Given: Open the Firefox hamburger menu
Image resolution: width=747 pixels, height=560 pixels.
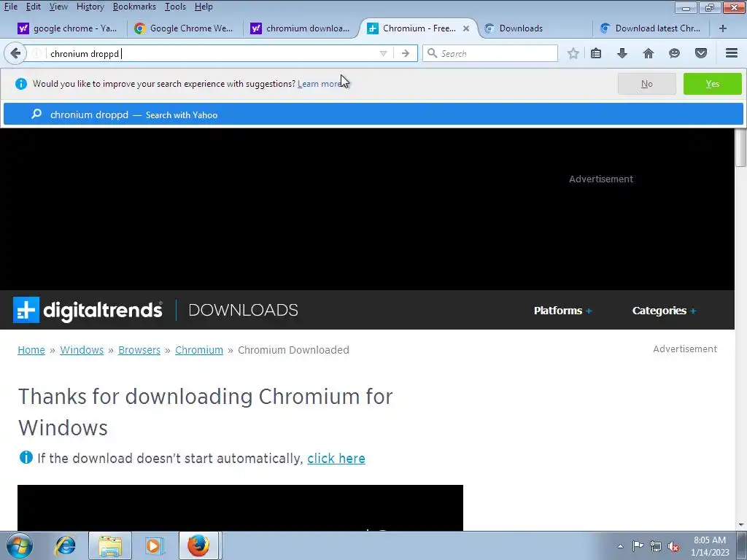Looking at the screenshot, I should (732, 53).
